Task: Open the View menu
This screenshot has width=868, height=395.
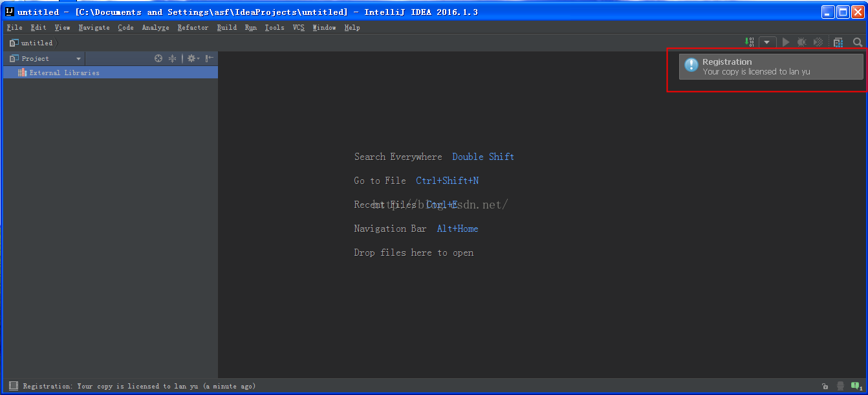Action: click(62, 27)
